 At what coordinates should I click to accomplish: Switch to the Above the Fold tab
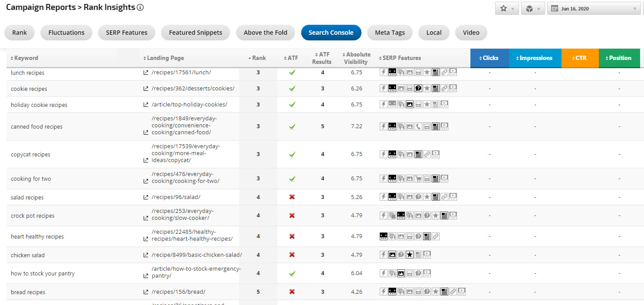pos(265,33)
